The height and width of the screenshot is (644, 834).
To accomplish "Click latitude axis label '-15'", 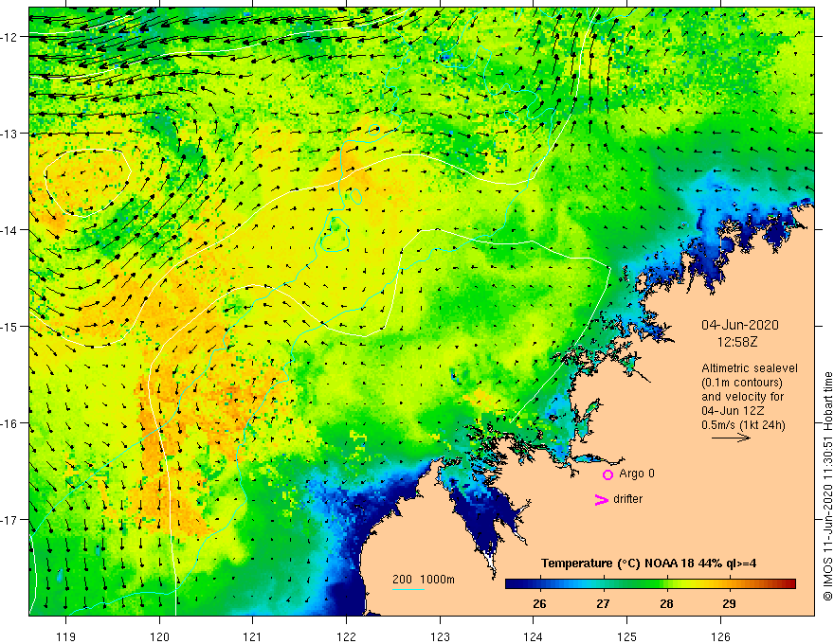I will pos(9,327).
